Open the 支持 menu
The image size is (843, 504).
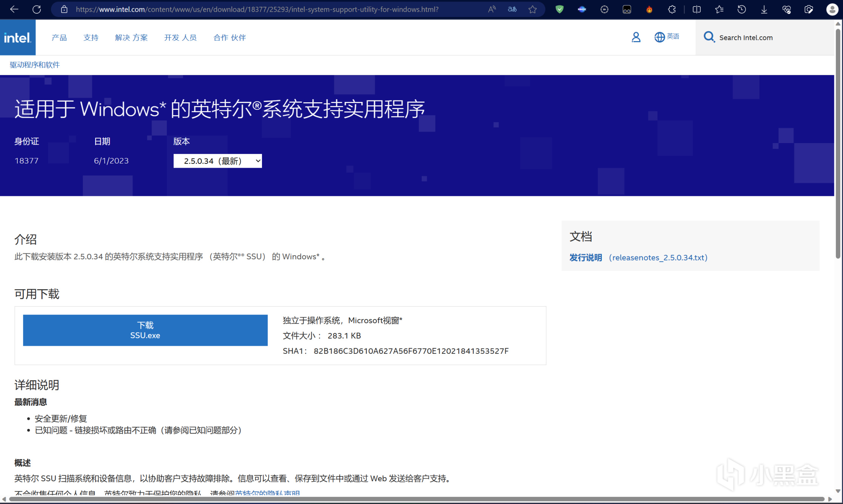pyautogui.click(x=91, y=37)
